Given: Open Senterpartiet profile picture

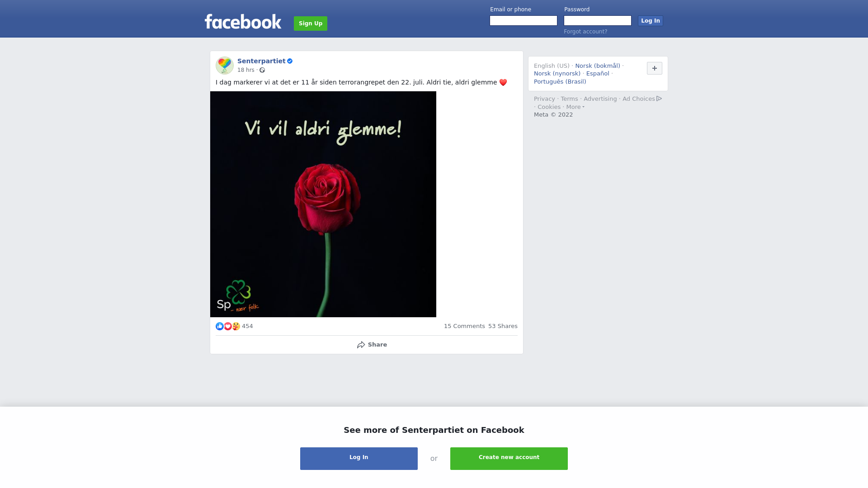Looking at the screenshot, I should [225, 66].
